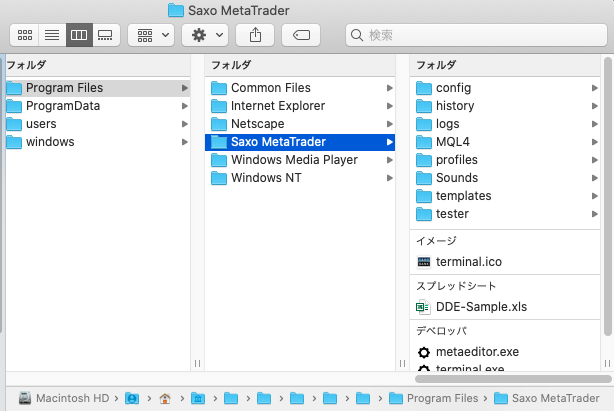Select the ProgramData folder
Image resolution: width=614 pixels, height=411 pixels.
tap(98, 106)
